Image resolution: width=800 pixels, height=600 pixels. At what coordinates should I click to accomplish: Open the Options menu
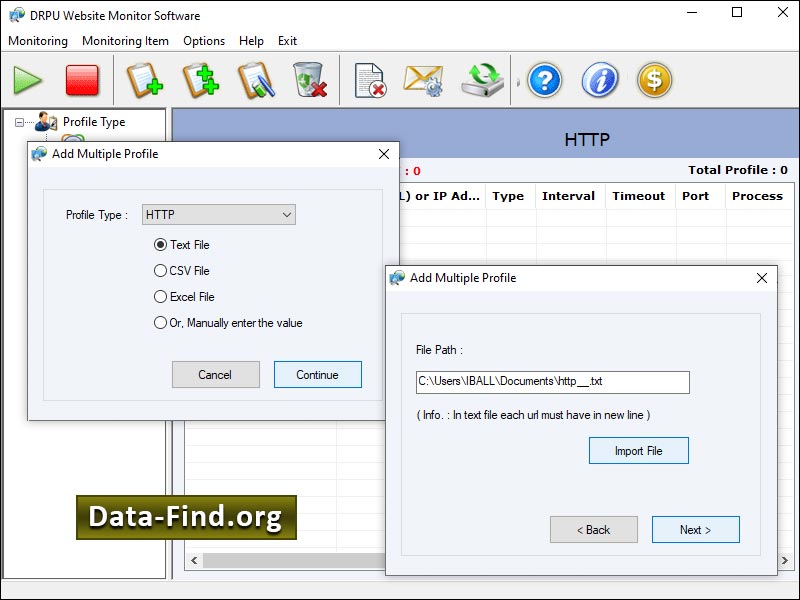(x=204, y=41)
